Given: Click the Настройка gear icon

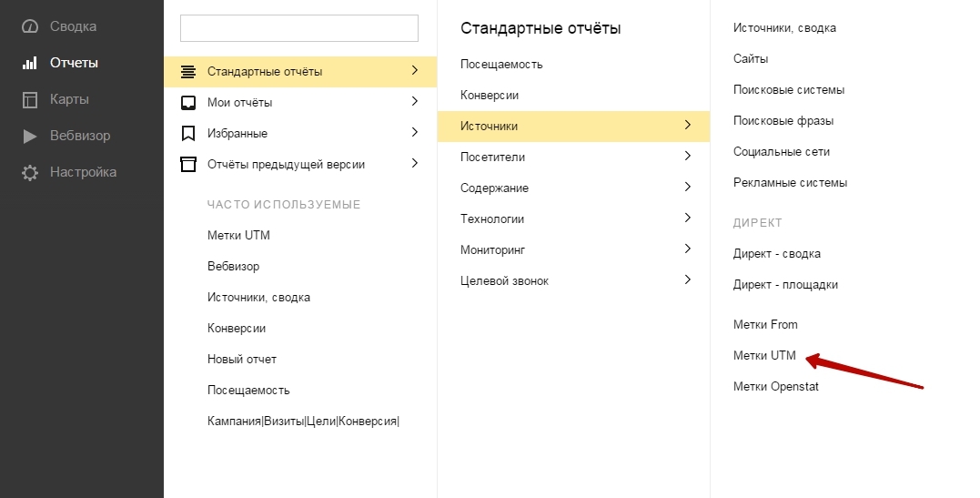Looking at the screenshot, I should (30, 173).
